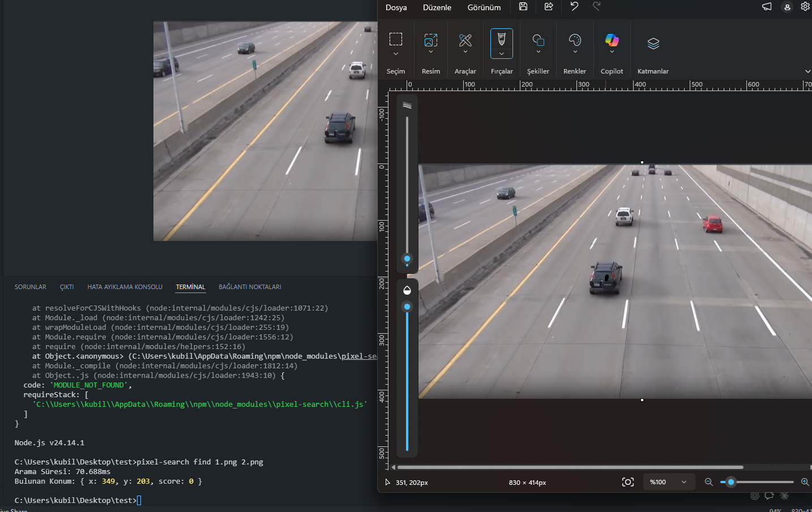Click the highway image preview in the editor
This screenshot has height=512, width=812.
(x=266, y=131)
